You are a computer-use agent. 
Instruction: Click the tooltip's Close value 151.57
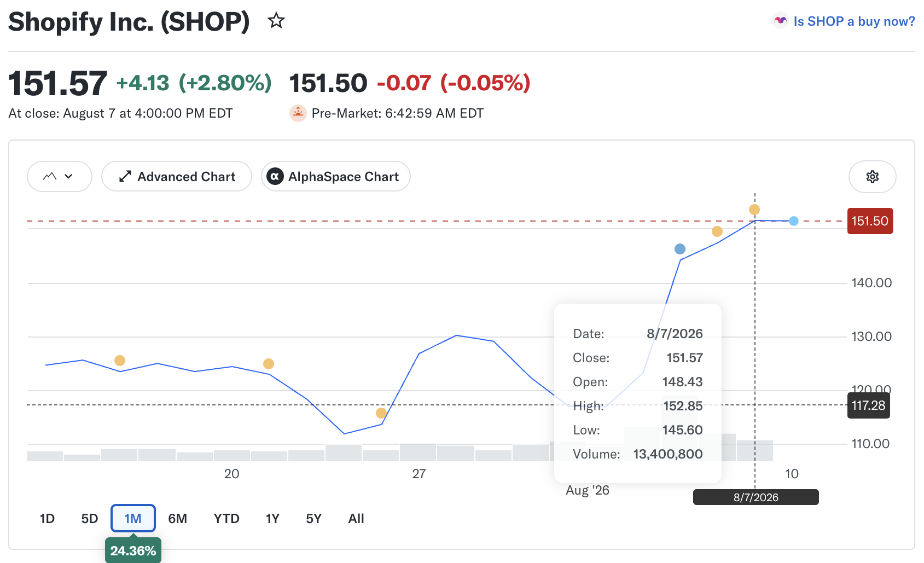684,358
